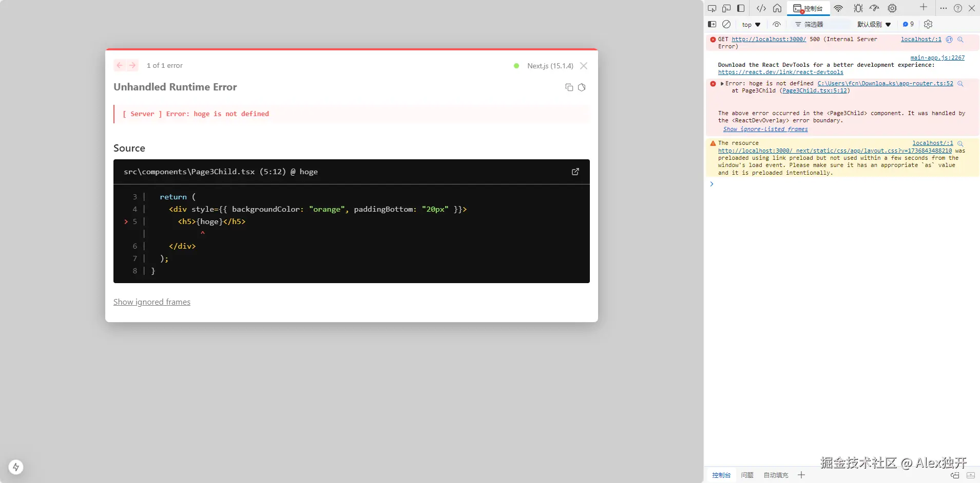This screenshot has height=483, width=980.
Task: Open http://localhost:3000/ link in GET error
Action: pos(768,39)
